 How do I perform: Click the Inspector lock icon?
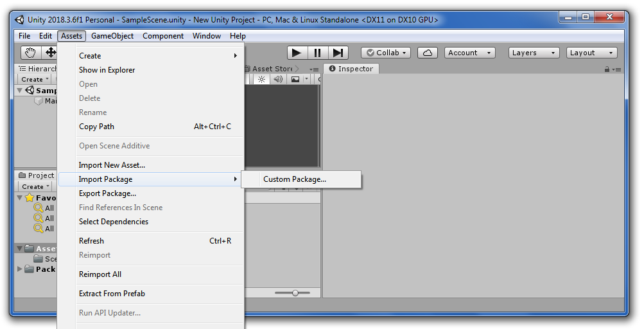[x=607, y=69]
